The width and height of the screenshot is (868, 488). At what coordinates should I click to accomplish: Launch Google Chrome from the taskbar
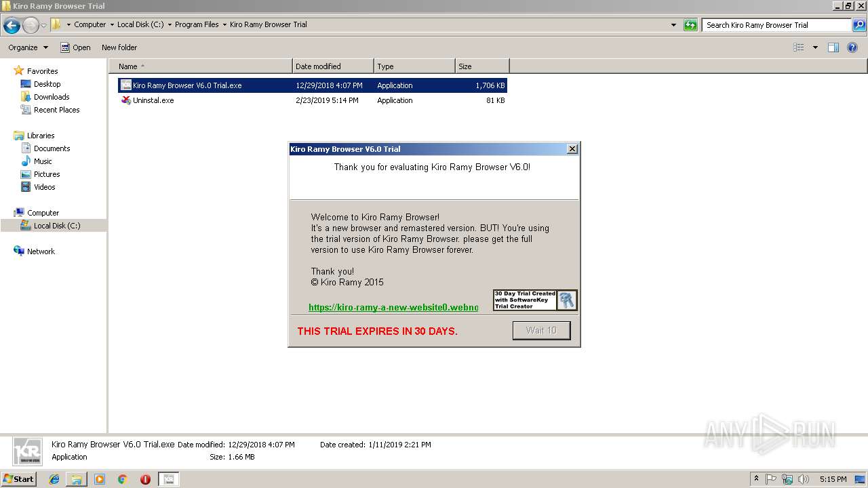(x=123, y=479)
